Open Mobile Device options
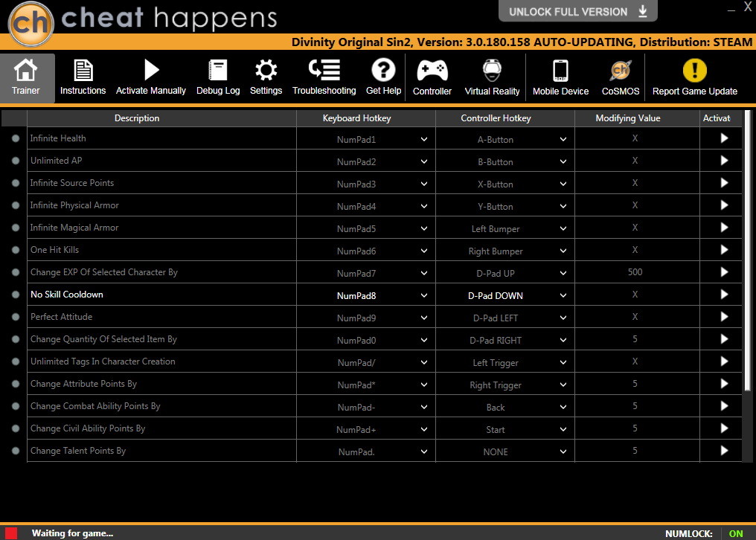This screenshot has width=756, height=540. click(x=561, y=77)
